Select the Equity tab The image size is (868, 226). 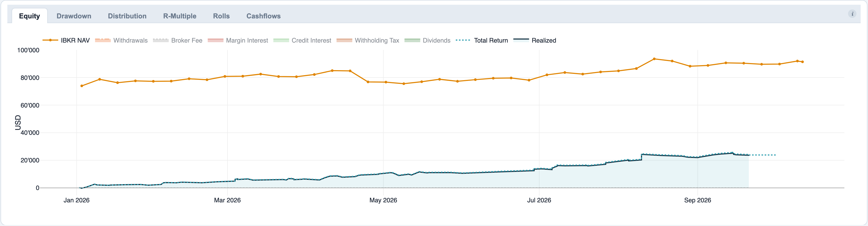pyautogui.click(x=30, y=16)
